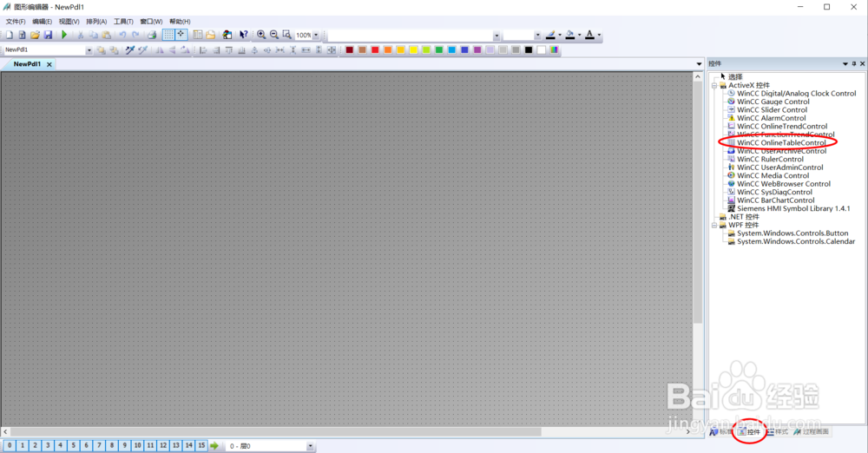Pick the yellow color swatch
This screenshot has width=868, height=453.
[413, 49]
